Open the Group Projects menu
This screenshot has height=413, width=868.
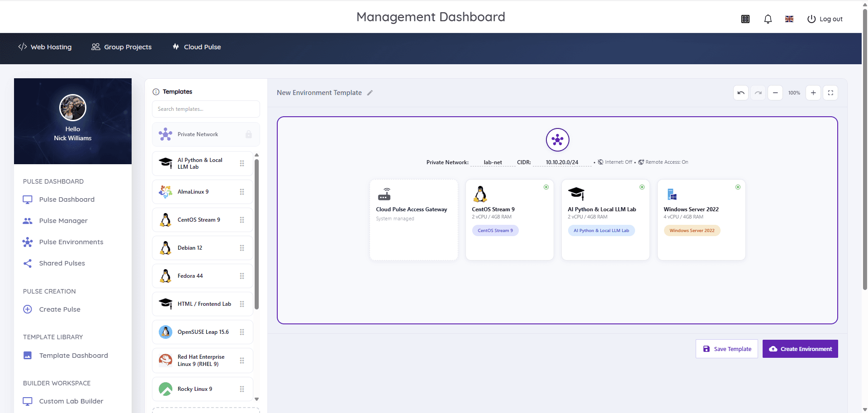[x=121, y=47]
